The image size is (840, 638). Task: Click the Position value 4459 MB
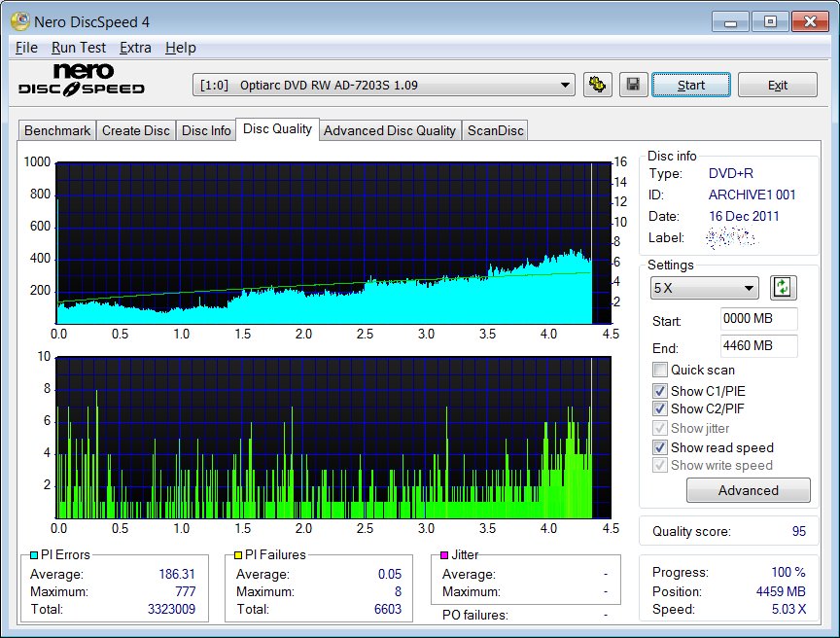pos(781,591)
